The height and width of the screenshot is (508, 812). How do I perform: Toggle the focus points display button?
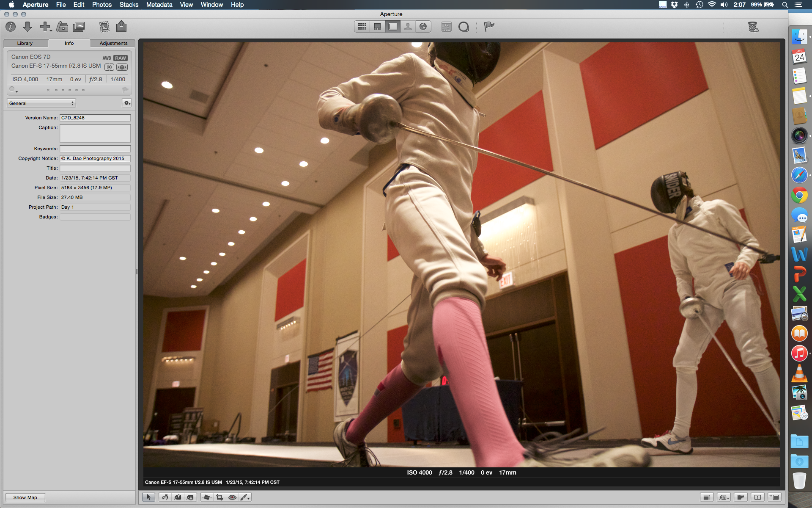122,67
